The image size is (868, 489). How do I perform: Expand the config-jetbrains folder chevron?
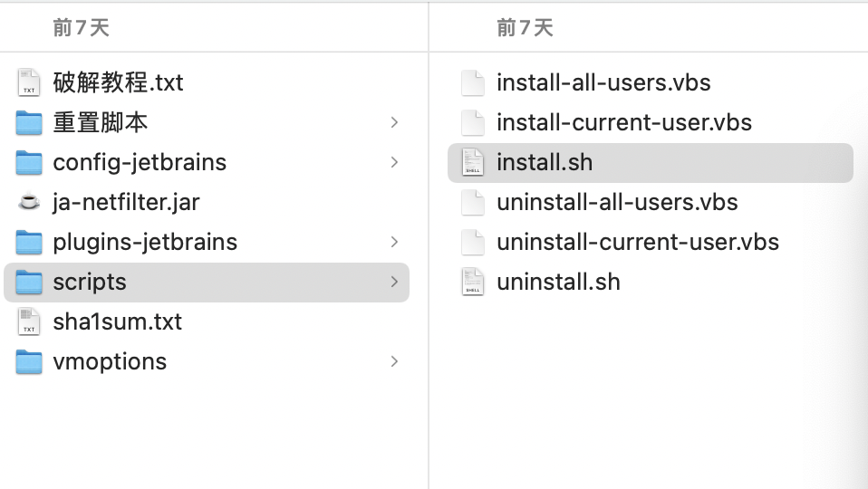click(394, 162)
